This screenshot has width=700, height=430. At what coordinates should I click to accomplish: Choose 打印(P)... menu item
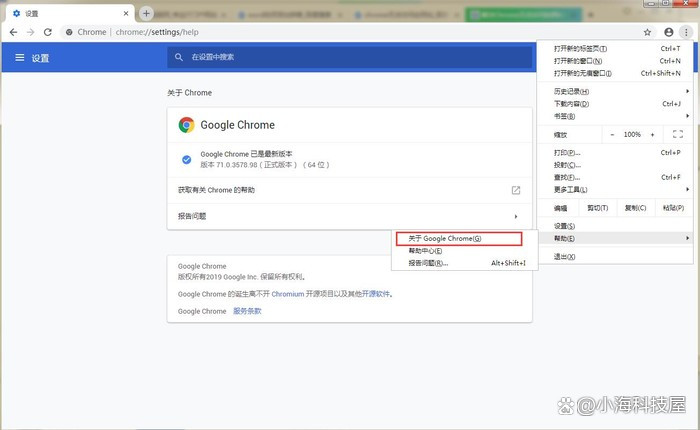[x=616, y=153]
